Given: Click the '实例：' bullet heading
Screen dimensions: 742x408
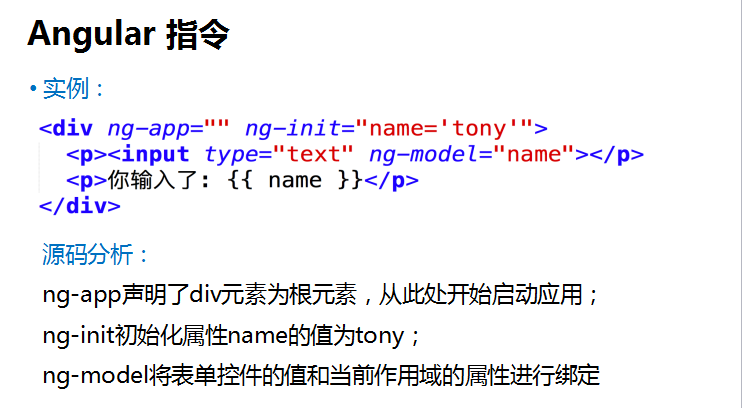Looking at the screenshot, I should pyautogui.click(x=73, y=89).
